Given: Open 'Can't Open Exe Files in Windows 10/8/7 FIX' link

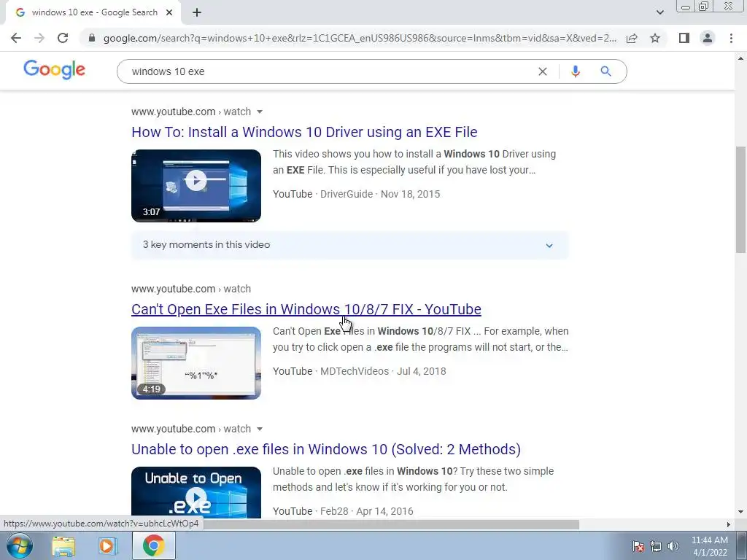Looking at the screenshot, I should click(x=306, y=309).
